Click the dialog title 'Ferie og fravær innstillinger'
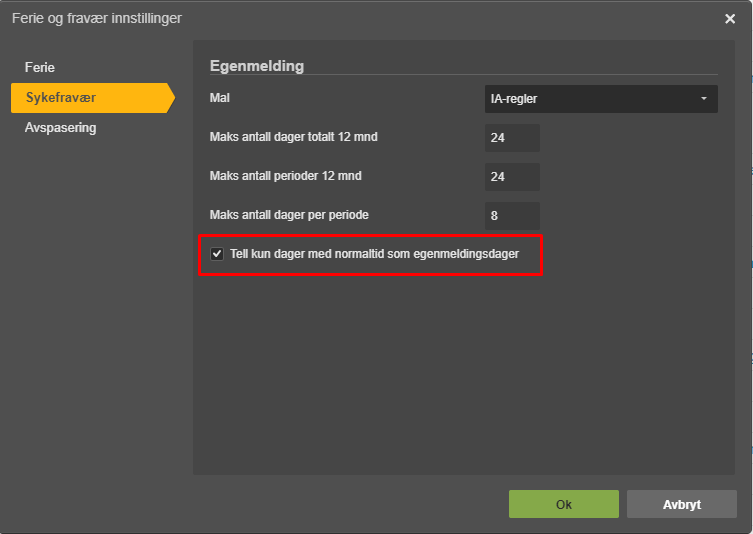Image resolution: width=753 pixels, height=534 pixels. pyautogui.click(x=97, y=18)
